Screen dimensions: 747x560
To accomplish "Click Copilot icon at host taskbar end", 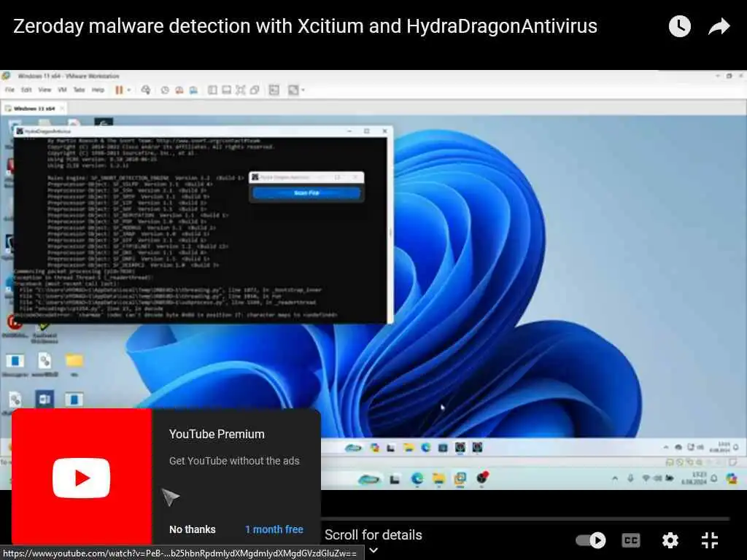I will [732, 478].
